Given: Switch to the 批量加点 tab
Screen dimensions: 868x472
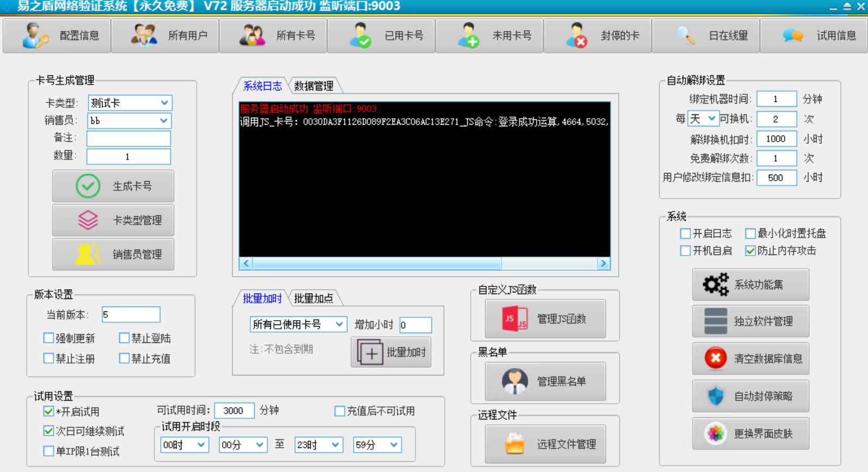Looking at the screenshot, I should click(314, 298).
